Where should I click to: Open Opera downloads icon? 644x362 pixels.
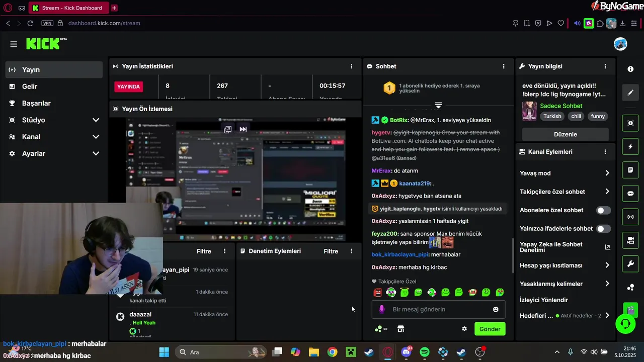click(622, 23)
